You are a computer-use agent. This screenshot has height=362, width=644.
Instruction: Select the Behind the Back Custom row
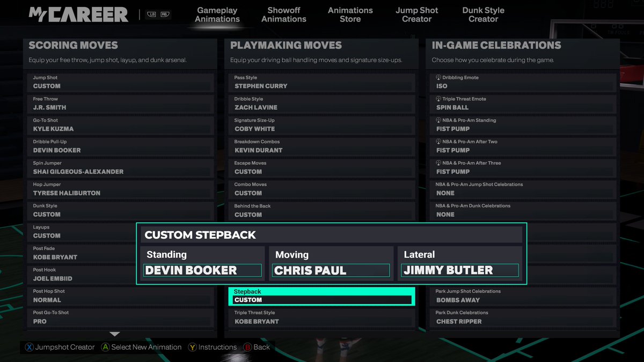click(323, 210)
